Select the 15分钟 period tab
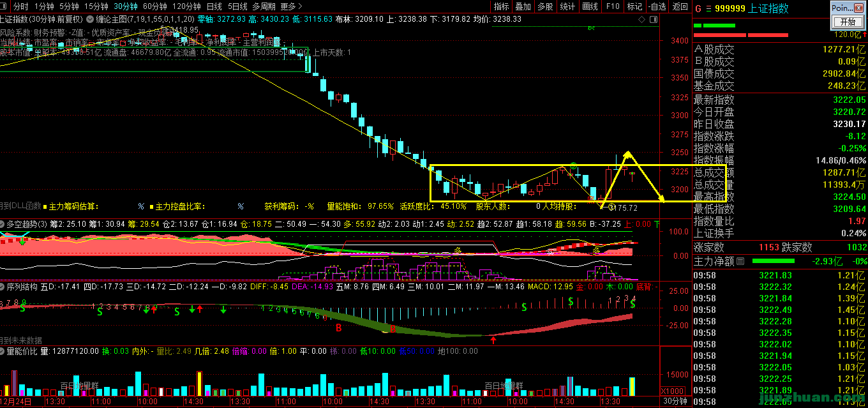Image resolution: width=868 pixels, height=408 pixels. click(96, 6)
